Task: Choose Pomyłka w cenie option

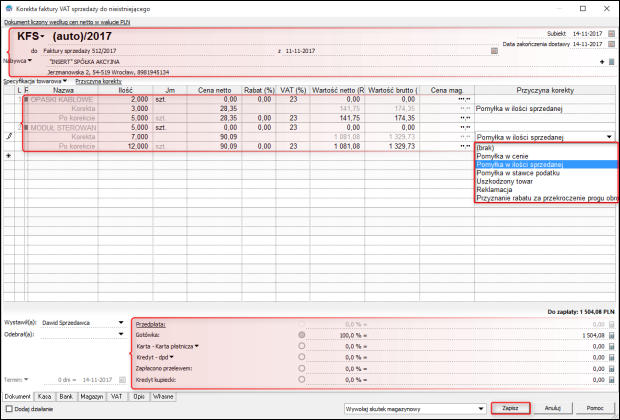Action: (x=546, y=156)
